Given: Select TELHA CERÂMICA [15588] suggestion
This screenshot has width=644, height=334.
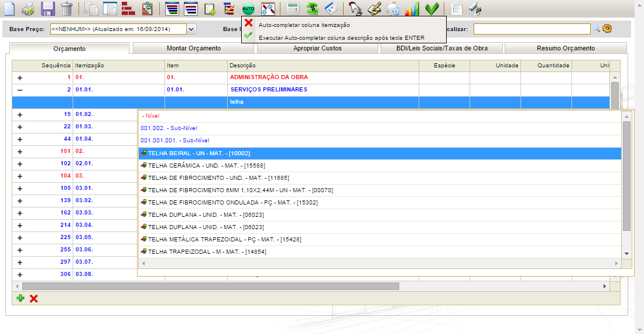Looking at the screenshot, I should [380, 166].
